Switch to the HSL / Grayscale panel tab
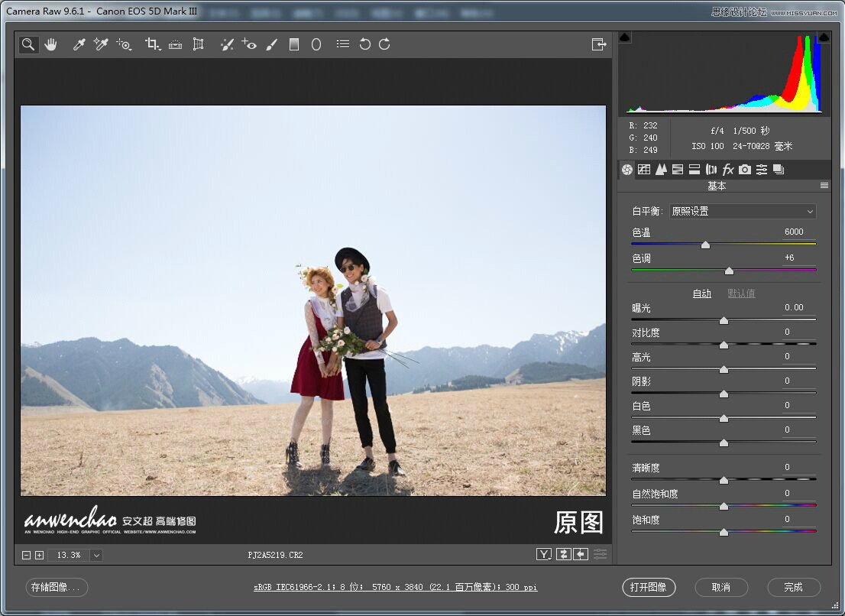This screenshot has height=616, width=845. 678,170
